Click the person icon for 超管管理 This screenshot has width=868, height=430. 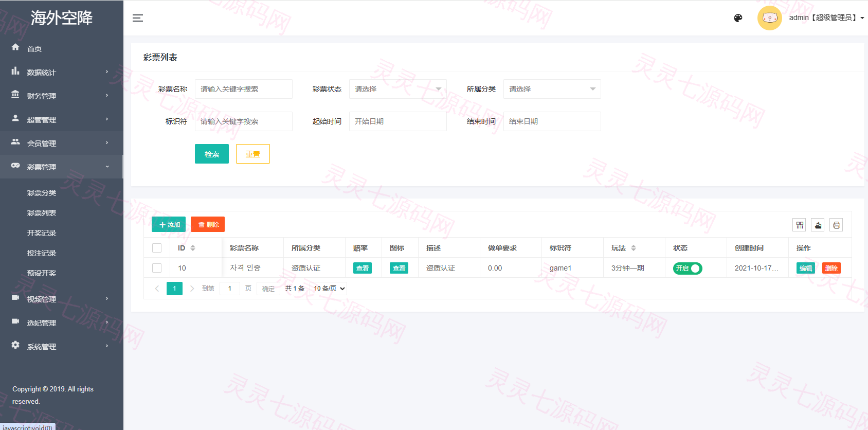click(x=15, y=118)
